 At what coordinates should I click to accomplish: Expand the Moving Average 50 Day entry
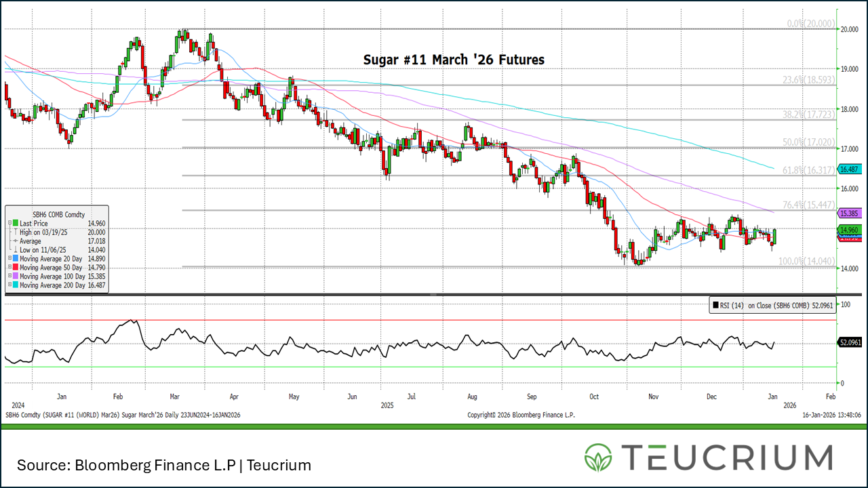(x=9, y=268)
